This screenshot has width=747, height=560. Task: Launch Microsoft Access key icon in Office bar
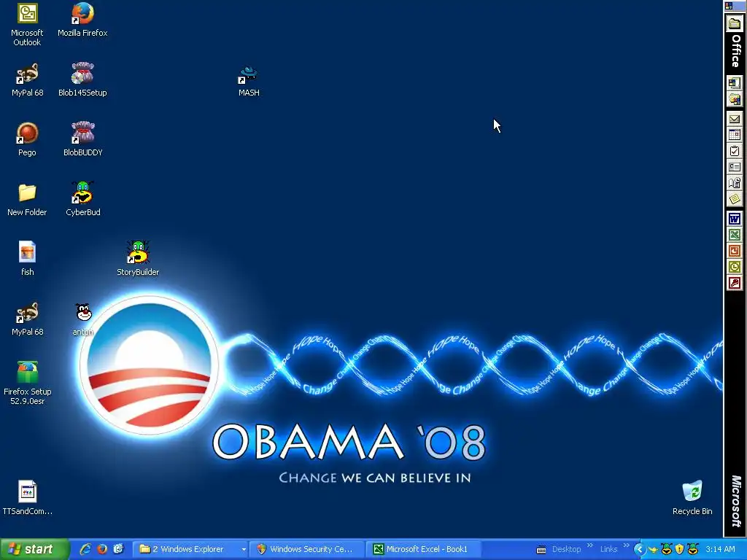pyautogui.click(x=734, y=284)
